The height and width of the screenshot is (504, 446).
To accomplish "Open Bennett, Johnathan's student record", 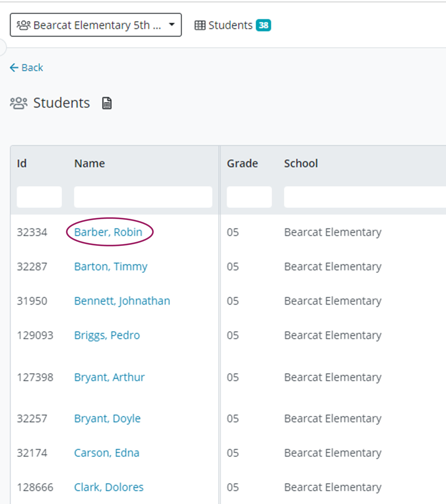I will tap(122, 300).
